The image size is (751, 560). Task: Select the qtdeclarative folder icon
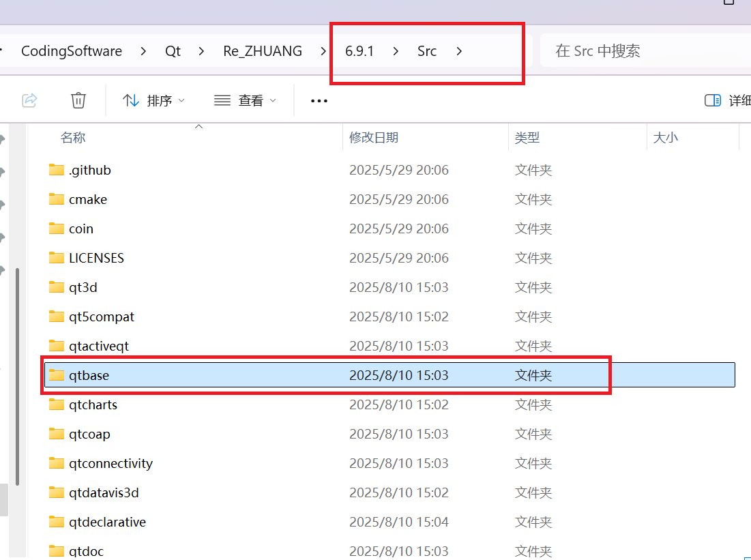point(57,522)
